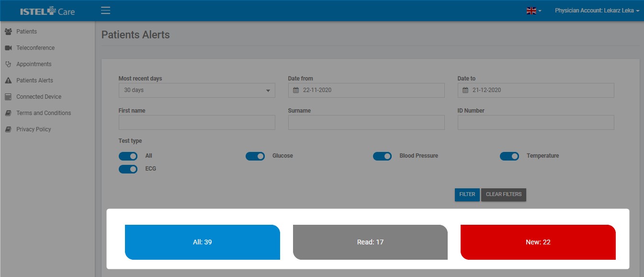Show read alerts via Read: 17 tile
The image size is (644, 277).
coord(370,242)
